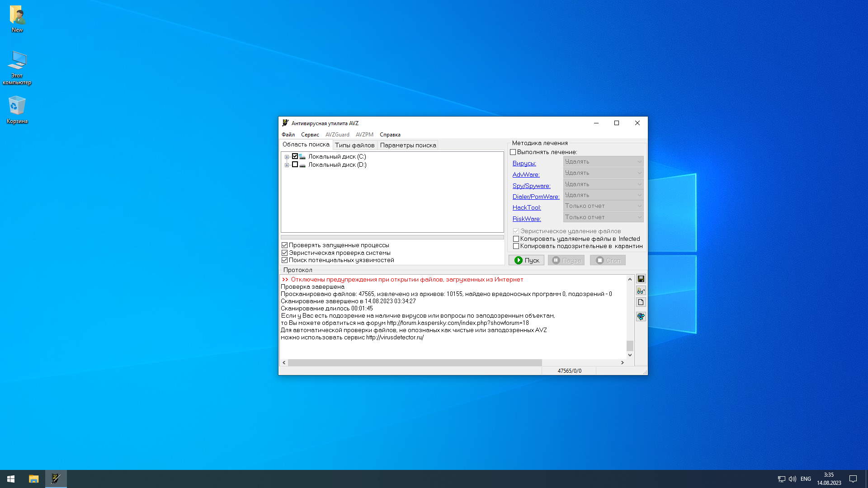868x488 pixels.
Task: Click the AVZ icon in taskbar
Action: click(x=56, y=479)
